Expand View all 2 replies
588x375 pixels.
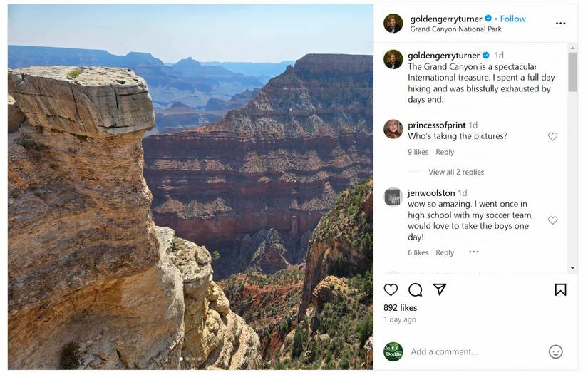[x=455, y=172]
